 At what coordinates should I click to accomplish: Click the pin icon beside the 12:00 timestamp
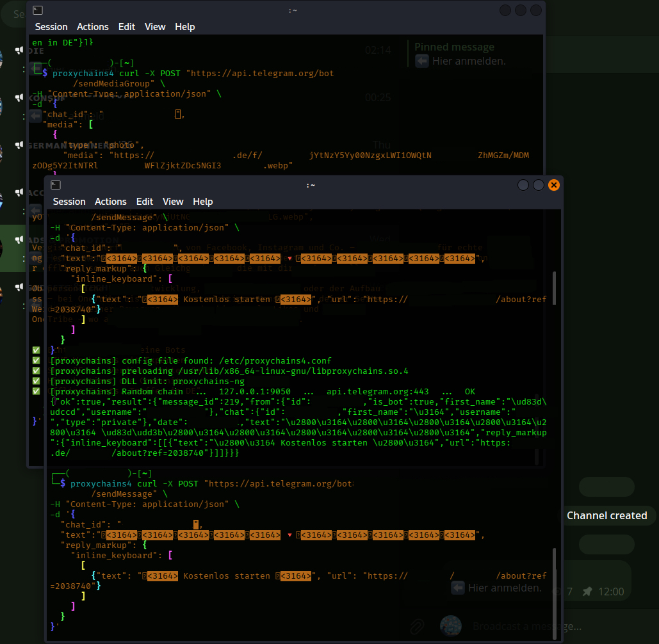pos(587,592)
